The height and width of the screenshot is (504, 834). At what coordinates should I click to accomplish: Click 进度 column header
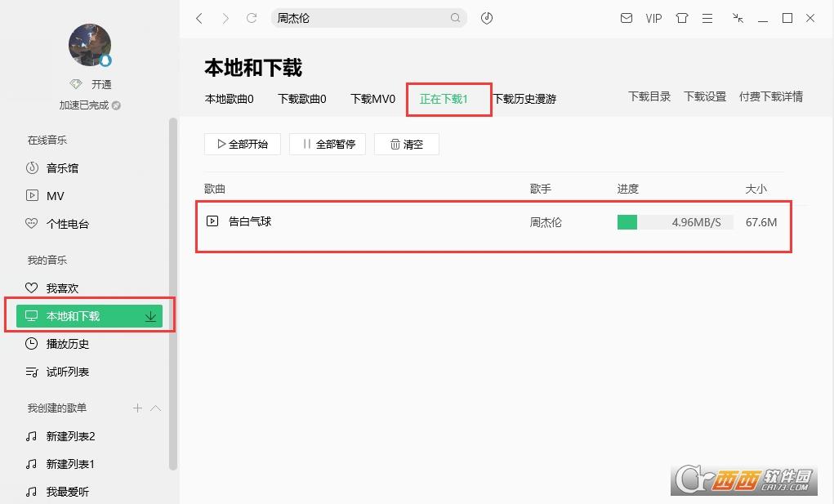click(627, 189)
